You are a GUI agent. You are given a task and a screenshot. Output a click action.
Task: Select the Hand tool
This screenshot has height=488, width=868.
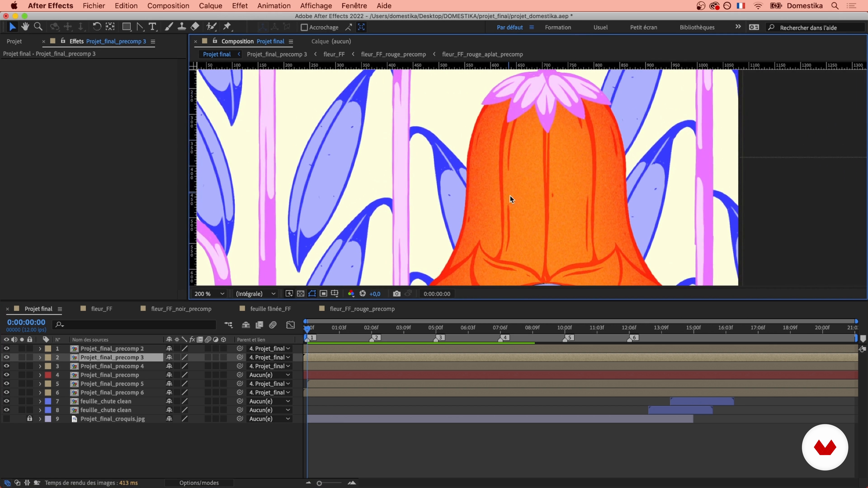tap(25, 27)
